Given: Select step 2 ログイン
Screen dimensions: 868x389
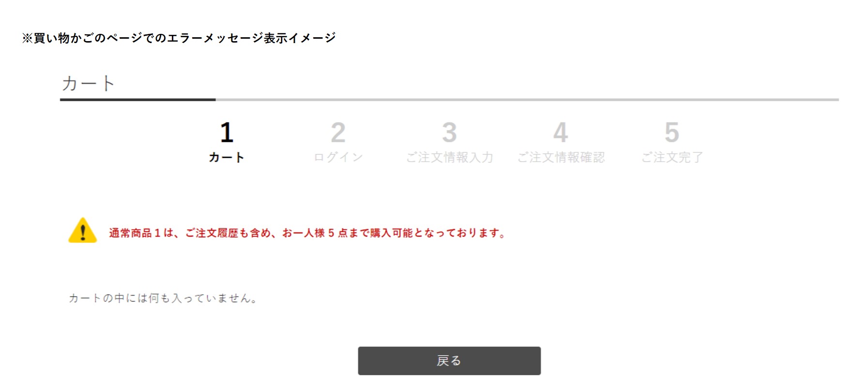Looking at the screenshot, I should [338, 142].
